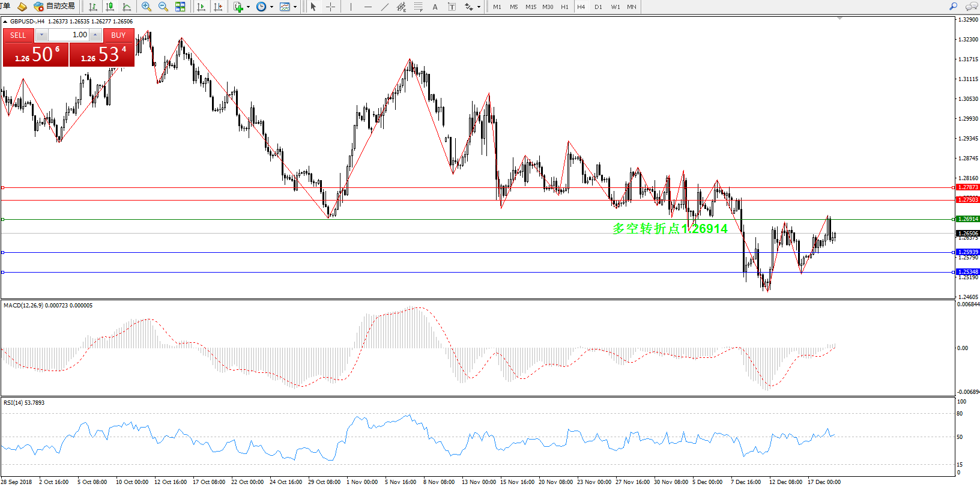Expand the periodicity clock dropdown
The image size is (980, 487).
pos(271,7)
